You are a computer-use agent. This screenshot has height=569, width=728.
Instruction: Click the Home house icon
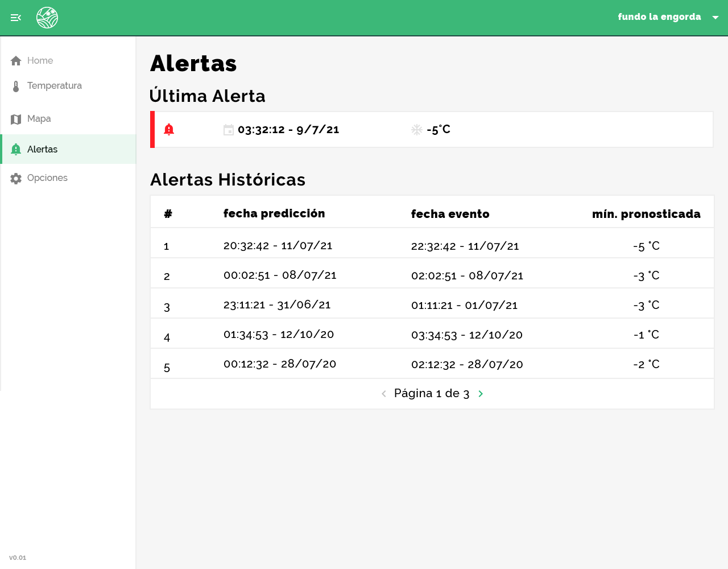[x=16, y=61]
